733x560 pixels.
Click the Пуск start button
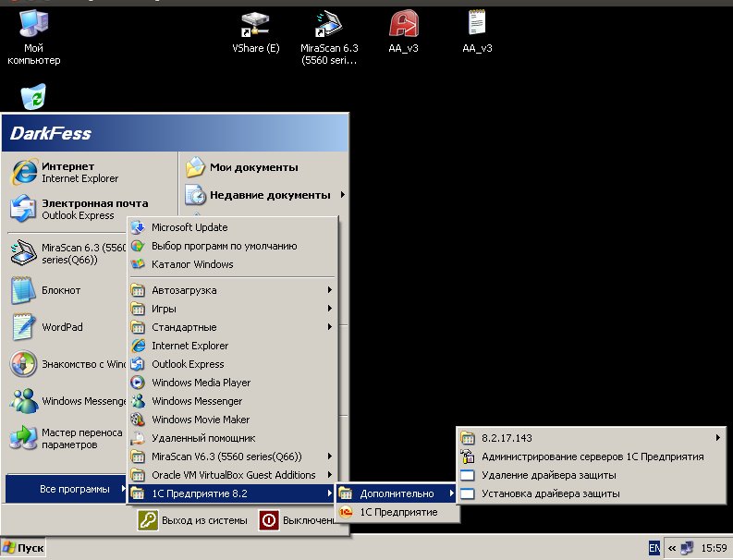[23, 548]
